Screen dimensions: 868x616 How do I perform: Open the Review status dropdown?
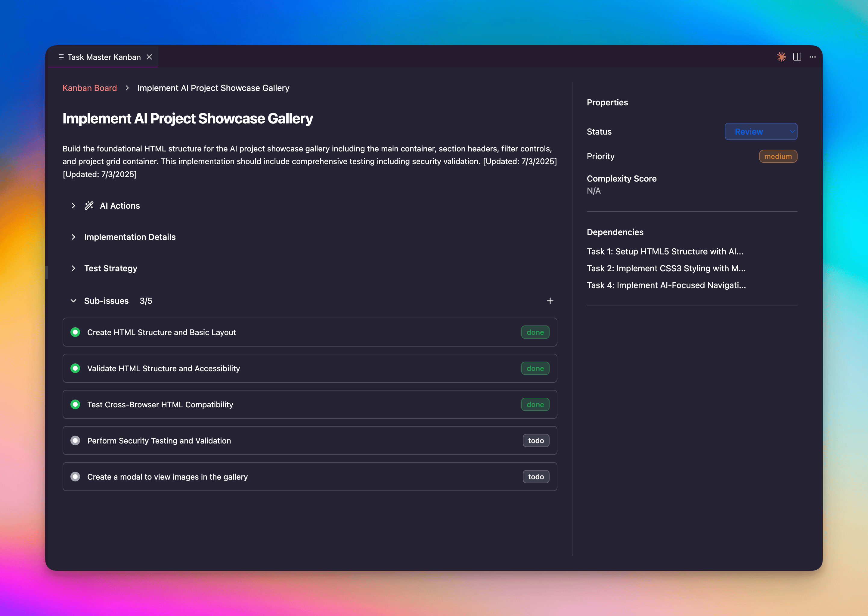click(x=761, y=132)
